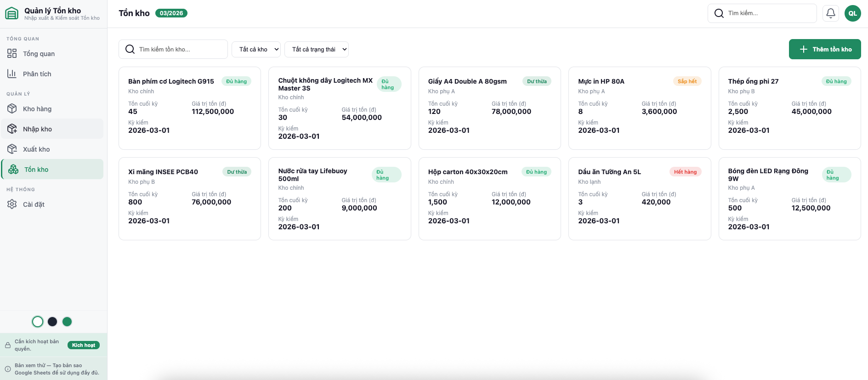Open the QL user avatar
The image size is (868, 380).
852,13
